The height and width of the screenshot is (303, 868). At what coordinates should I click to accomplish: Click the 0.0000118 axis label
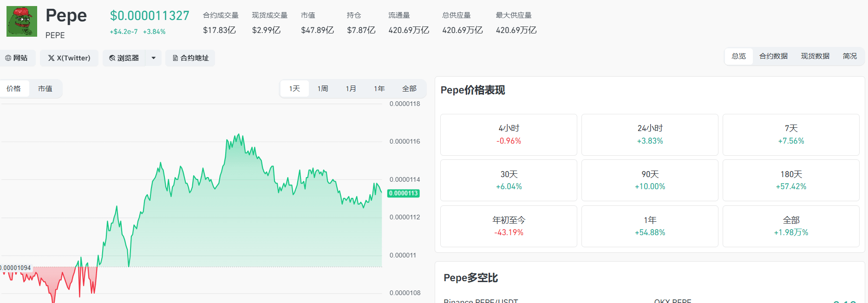pyautogui.click(x=405, y=104)
